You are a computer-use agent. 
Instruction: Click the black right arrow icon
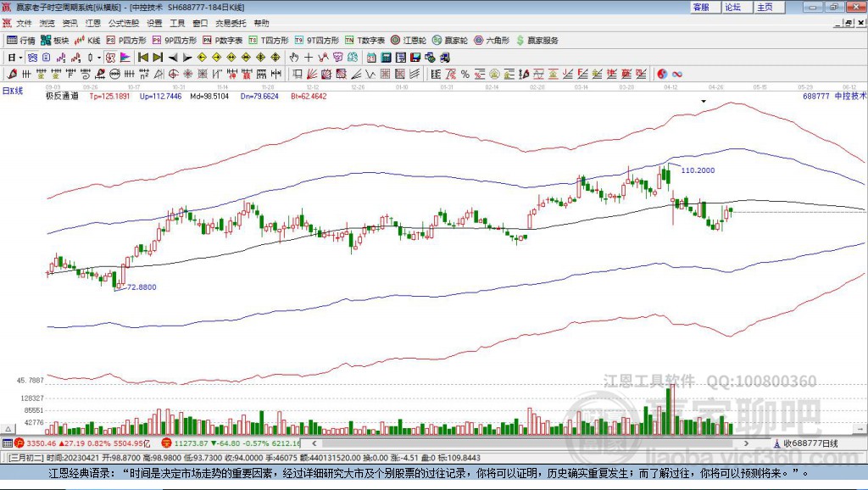tap(187, 57)
